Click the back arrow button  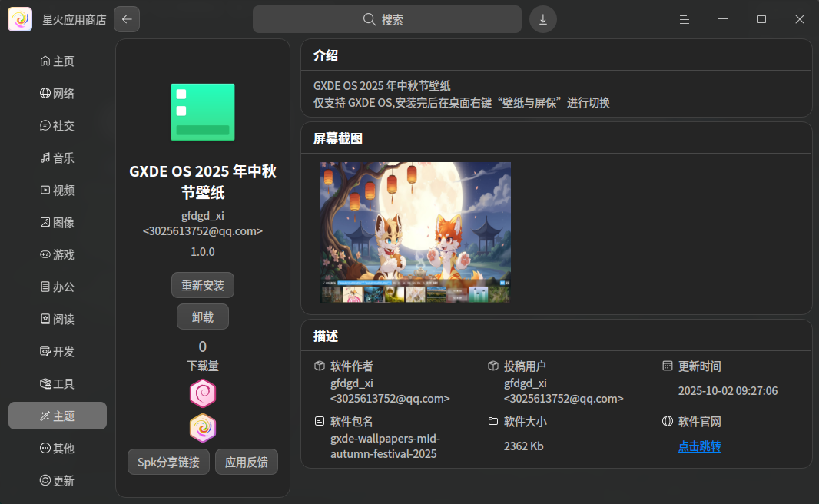point(127,19)
